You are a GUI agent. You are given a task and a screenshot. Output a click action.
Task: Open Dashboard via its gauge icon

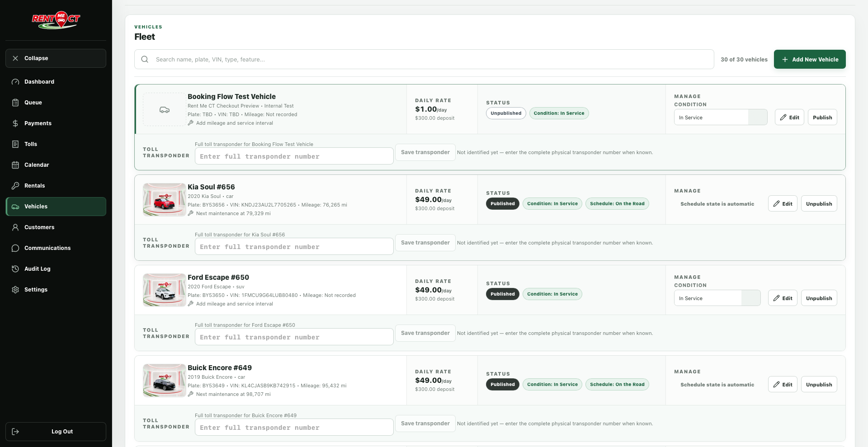[15, 82]
